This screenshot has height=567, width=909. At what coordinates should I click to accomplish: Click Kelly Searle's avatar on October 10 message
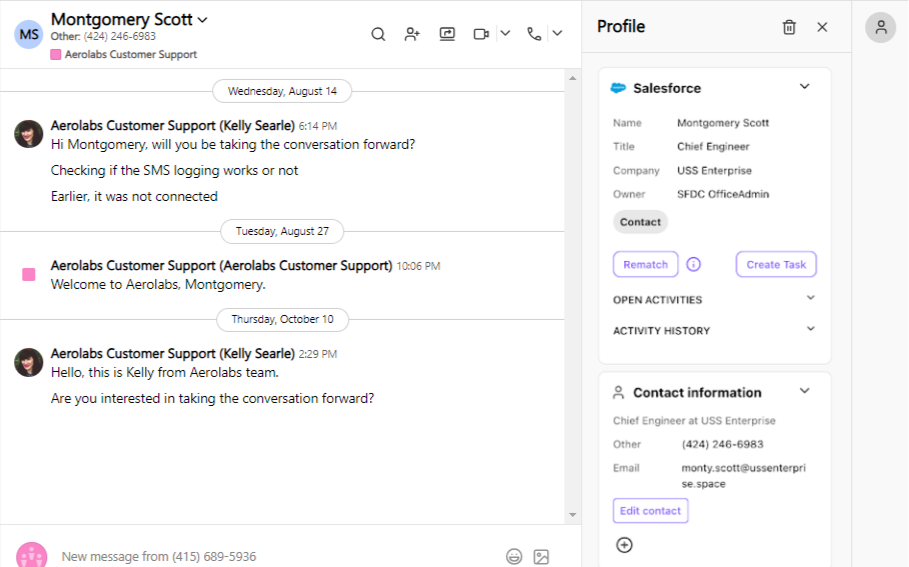[28, 362]
